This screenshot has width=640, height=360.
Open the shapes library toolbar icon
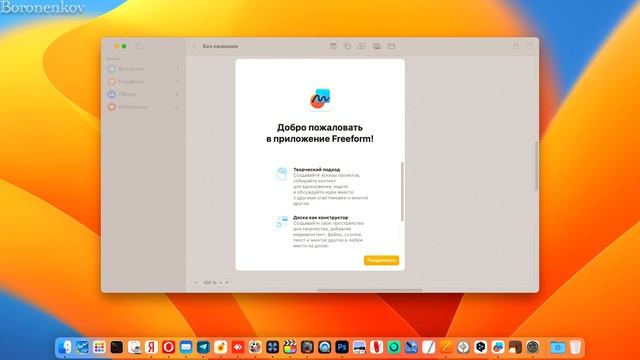(347, 46)
